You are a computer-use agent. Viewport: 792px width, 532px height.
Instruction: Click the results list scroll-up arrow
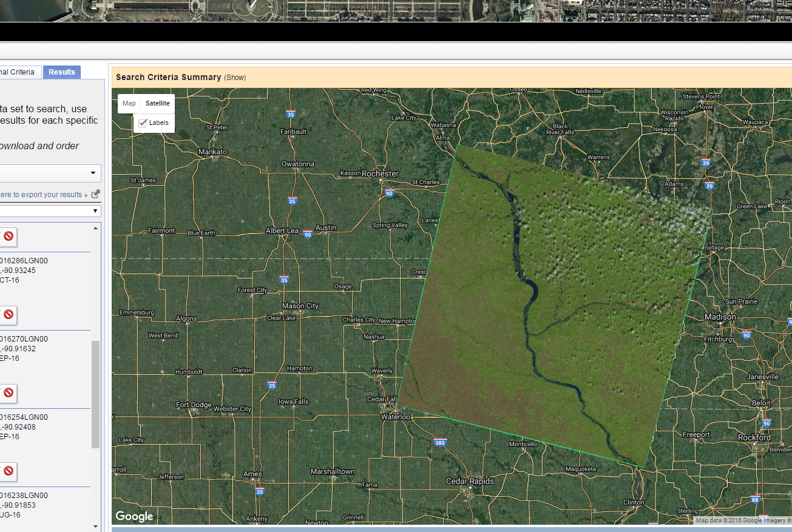pyautogui.click(x=95, y=228)
